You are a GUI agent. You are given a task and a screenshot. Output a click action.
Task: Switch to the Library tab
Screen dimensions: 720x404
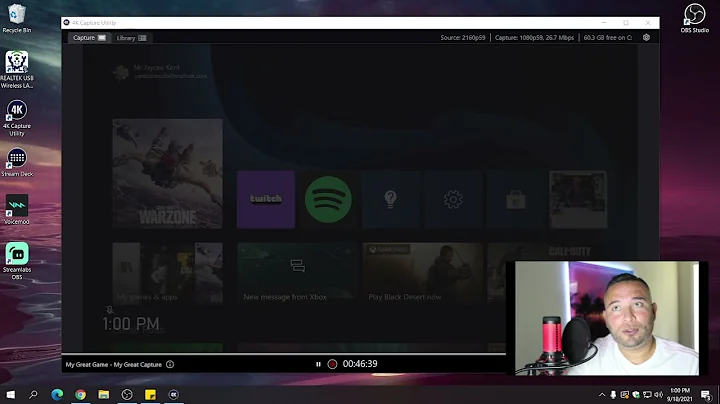pyautogui.click(x=131, y=38)
